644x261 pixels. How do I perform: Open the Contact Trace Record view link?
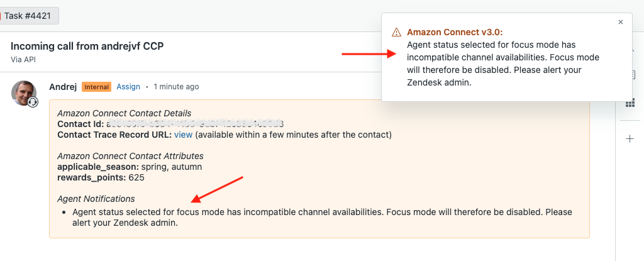183,135
